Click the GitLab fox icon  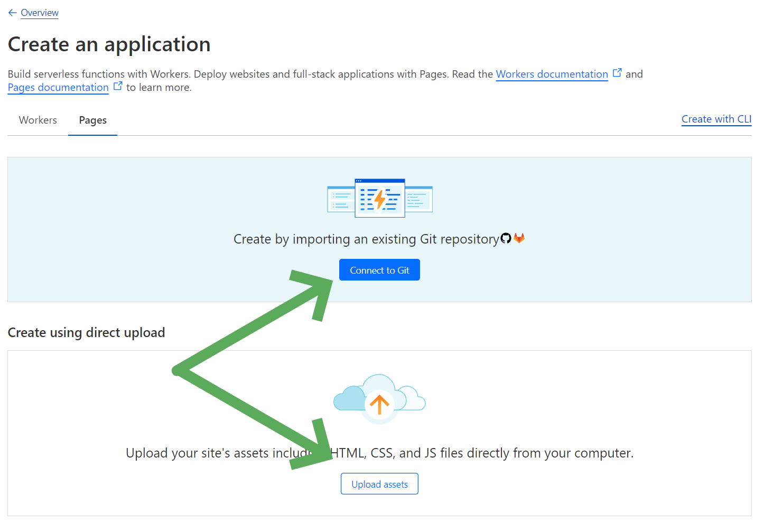519,238
